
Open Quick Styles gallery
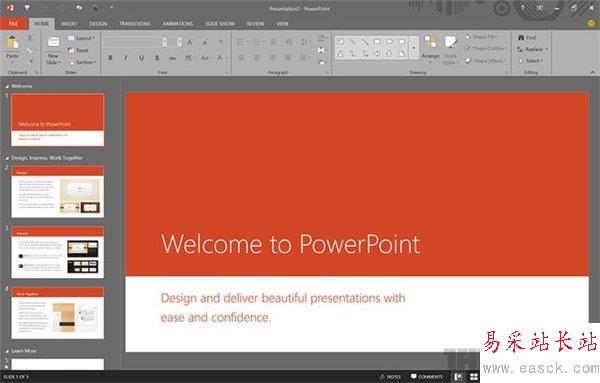click(450, 50)
